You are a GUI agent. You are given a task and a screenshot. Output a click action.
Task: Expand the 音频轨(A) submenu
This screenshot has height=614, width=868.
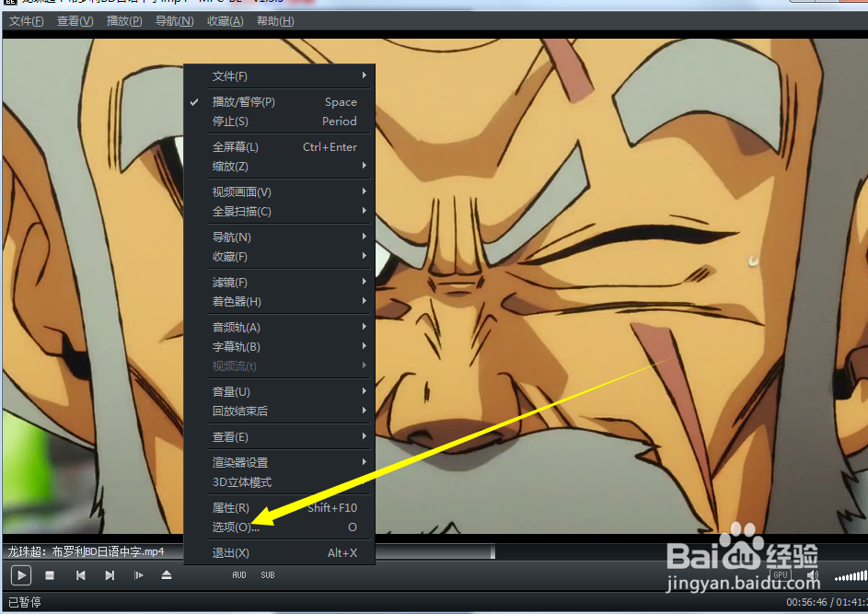pos(280,327)
